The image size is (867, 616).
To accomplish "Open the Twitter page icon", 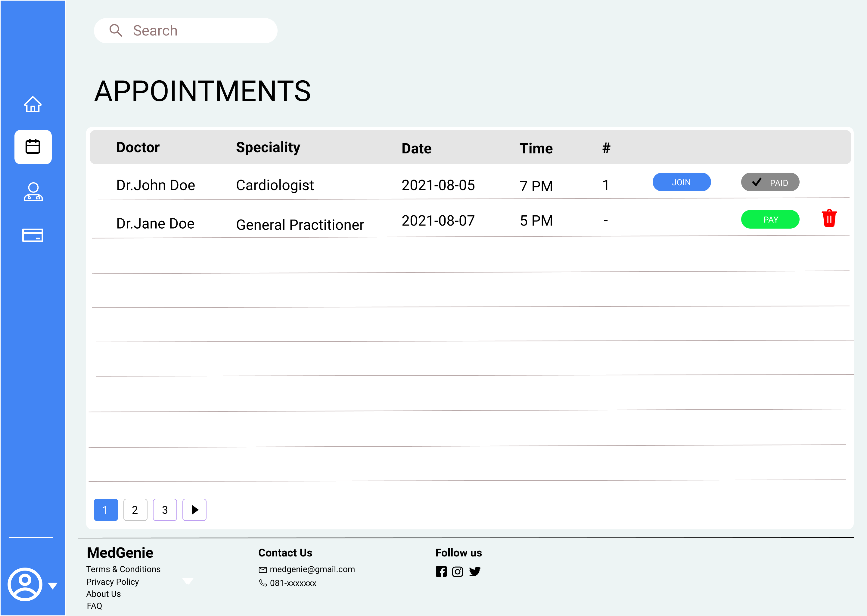I will [x=474, y=571].
